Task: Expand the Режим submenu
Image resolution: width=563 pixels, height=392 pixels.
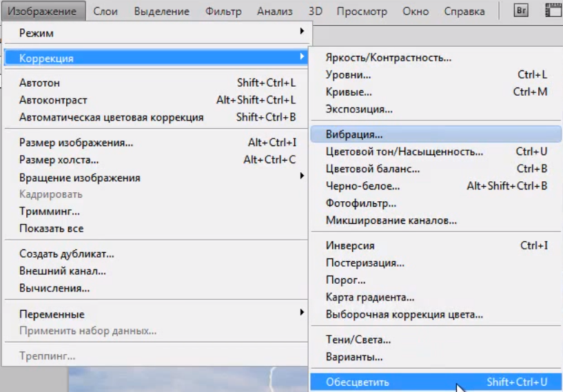Action: click(156, 32)
